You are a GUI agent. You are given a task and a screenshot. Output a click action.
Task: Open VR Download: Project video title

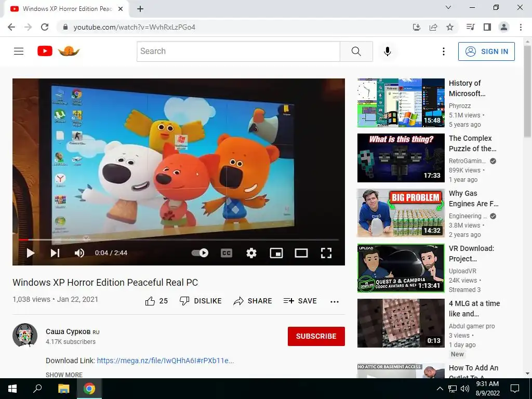pos(471,254)
